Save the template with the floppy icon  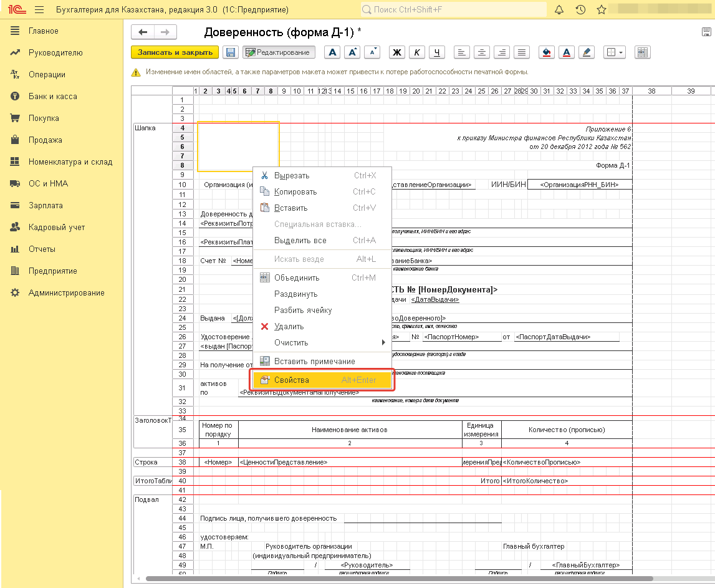click(231, 52)
